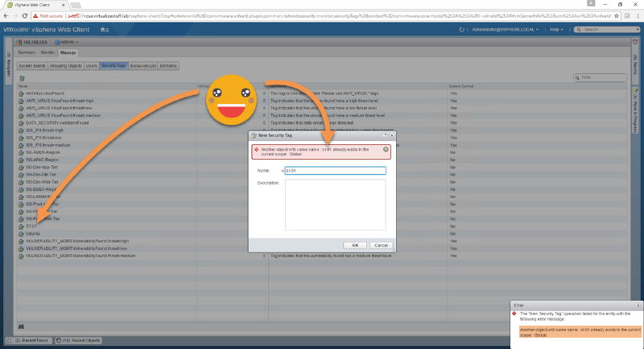Select the Ubuntu security tag row

[323, 234]
